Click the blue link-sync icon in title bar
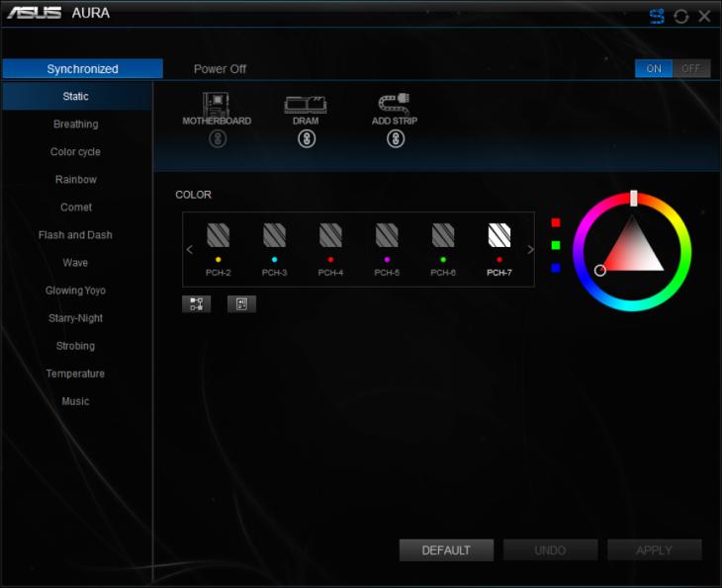Viewport: 722px width, 588px height. point(657,16)
